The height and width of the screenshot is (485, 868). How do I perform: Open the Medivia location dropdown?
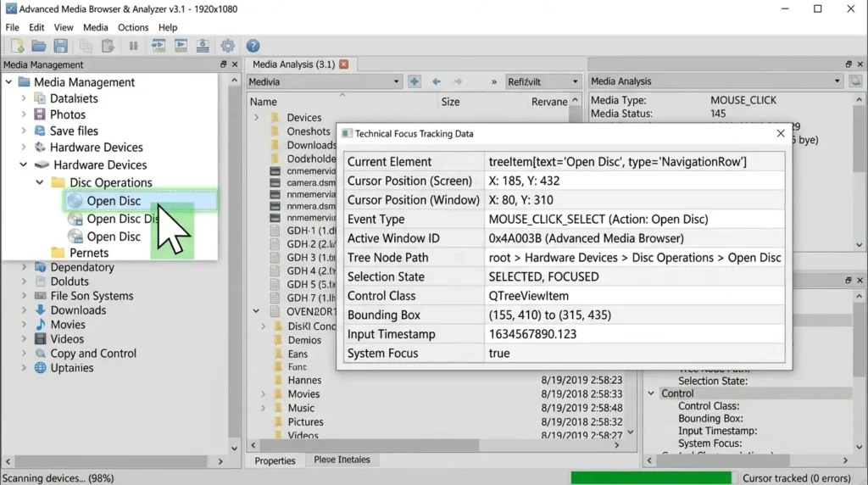point(396,82)
